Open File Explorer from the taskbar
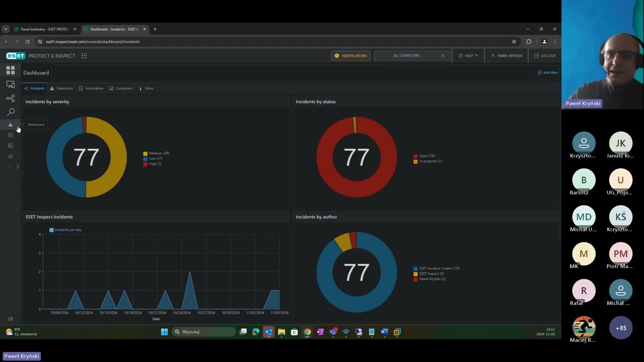 point(281,332)
